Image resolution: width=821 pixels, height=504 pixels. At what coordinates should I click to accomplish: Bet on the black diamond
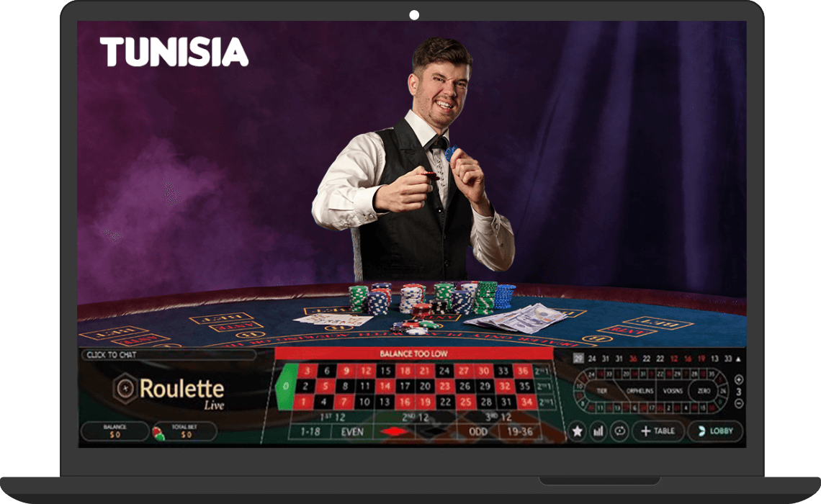[x=435, y=432]
